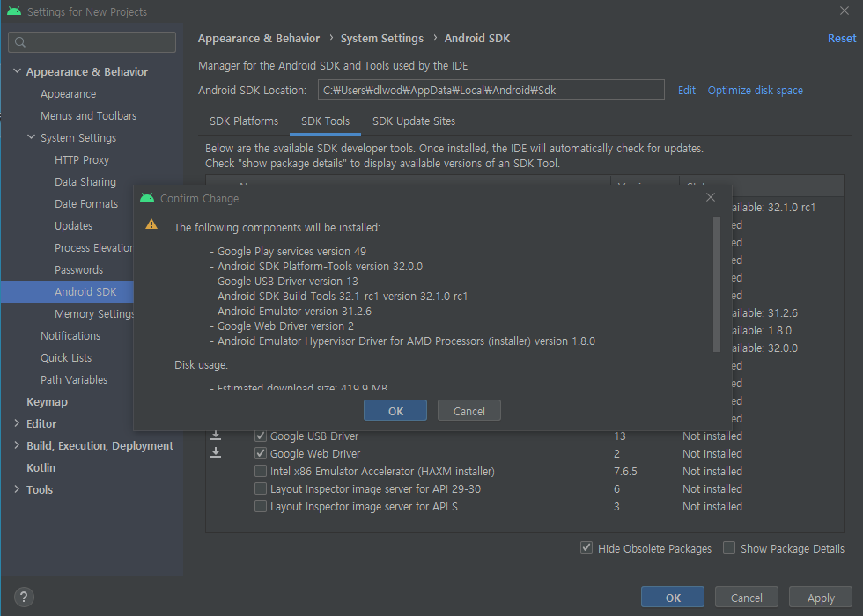
Task: Click the help question mark icon
Action: tap(24, 597)
